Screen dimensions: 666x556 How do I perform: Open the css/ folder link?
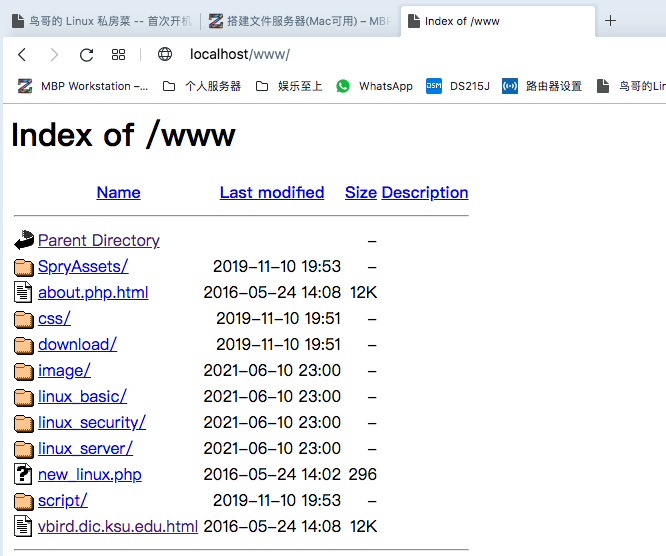tap(54, 319)
